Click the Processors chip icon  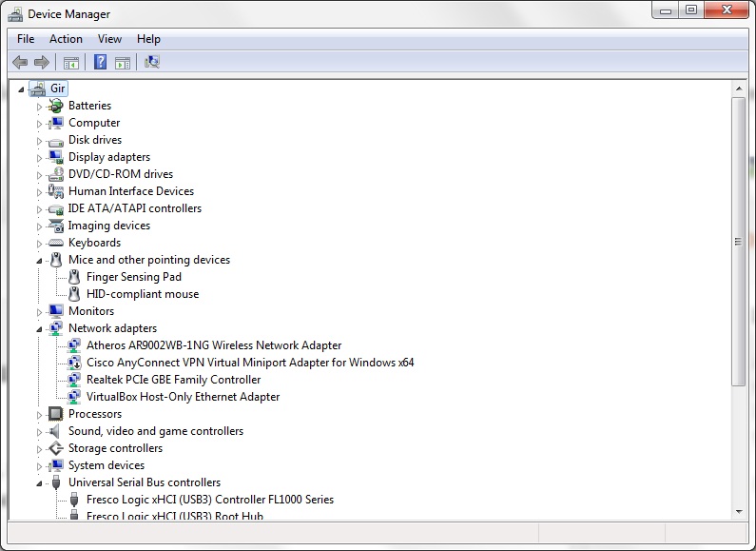(x=55, y=414)
